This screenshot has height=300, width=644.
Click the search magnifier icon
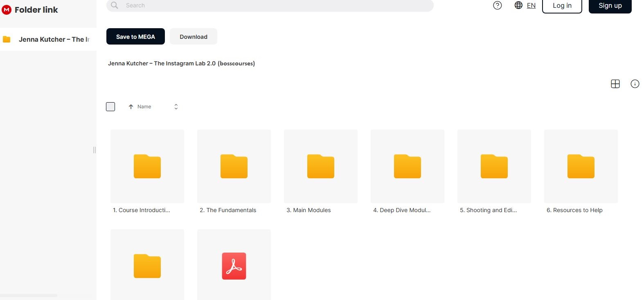[x=115, y=5]
